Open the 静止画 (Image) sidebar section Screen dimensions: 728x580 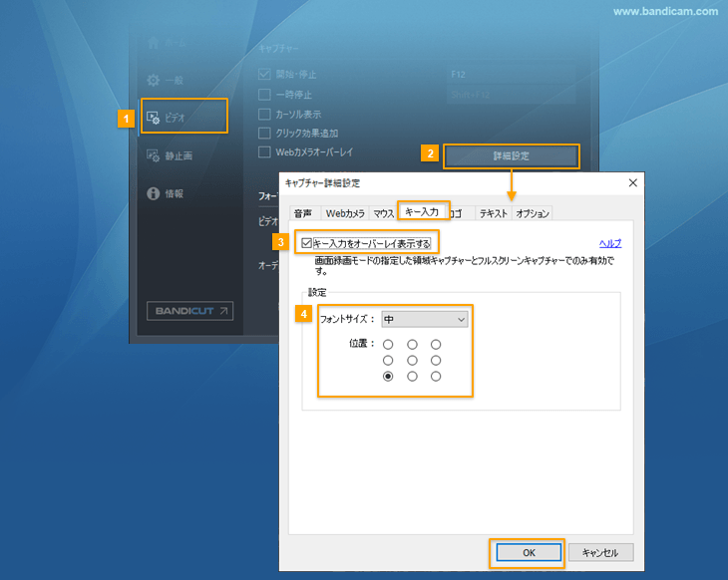(170, 155)
